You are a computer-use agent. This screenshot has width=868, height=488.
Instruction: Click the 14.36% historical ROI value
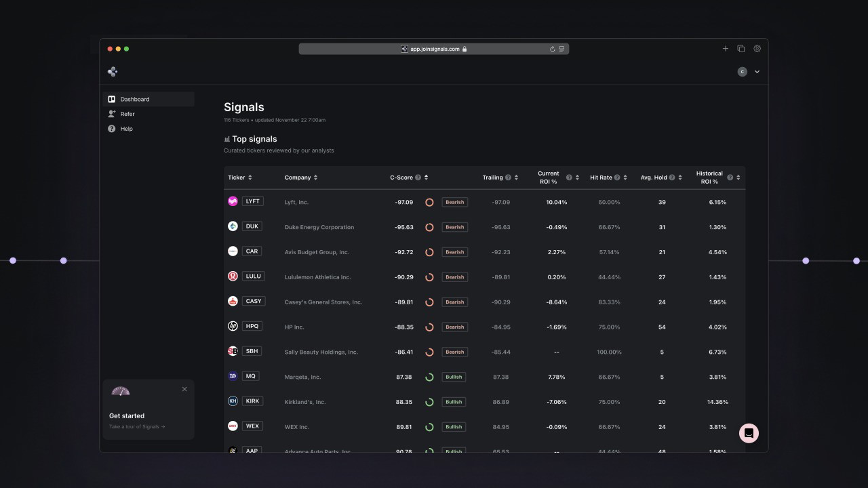(717, 402)
